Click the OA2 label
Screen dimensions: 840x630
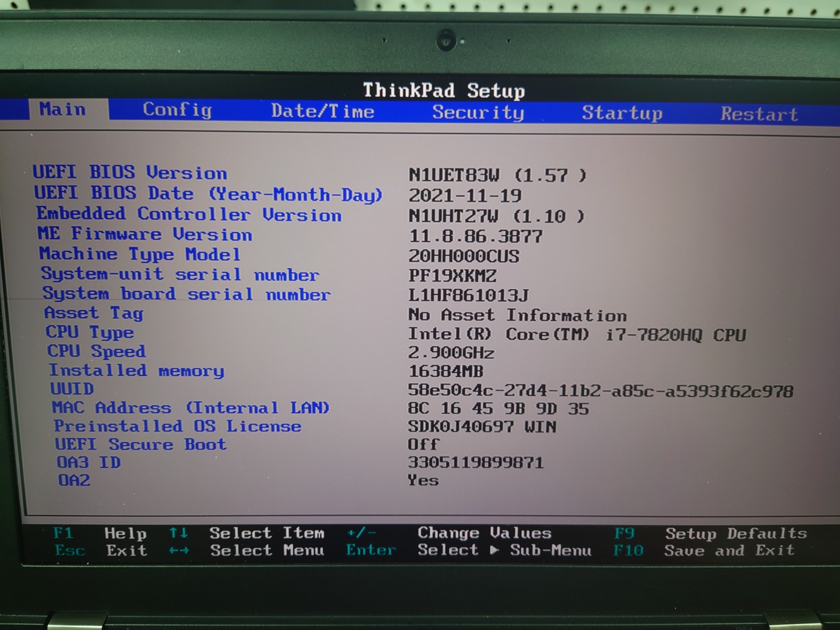click(74, 480)
